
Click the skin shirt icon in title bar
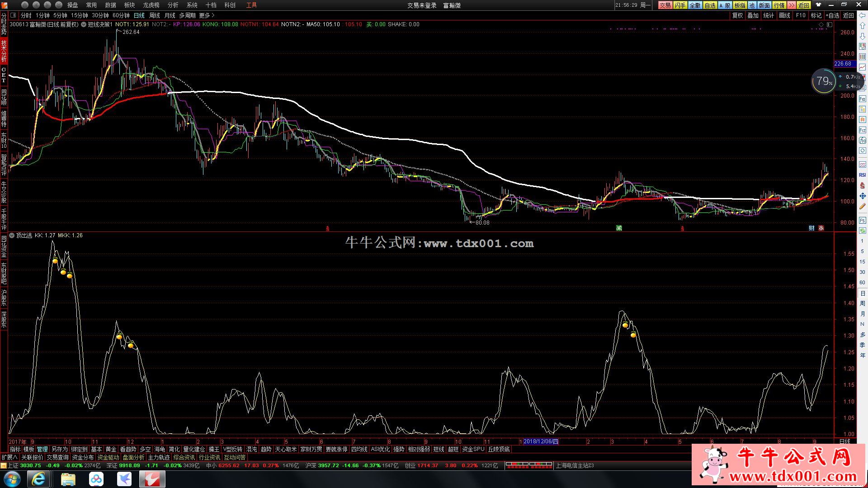[818, 5]
